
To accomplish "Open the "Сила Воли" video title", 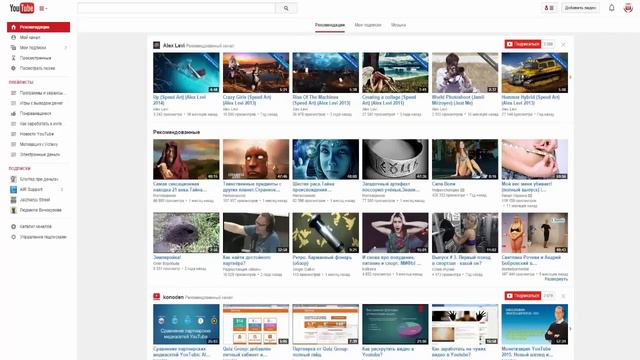I will tap(444, 184).
